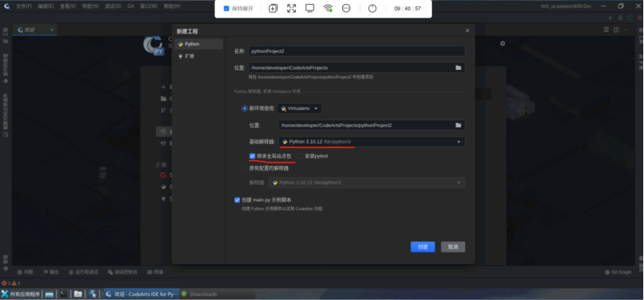
Task: Click the open folder icon on welcome page
Action: [163, 98]
